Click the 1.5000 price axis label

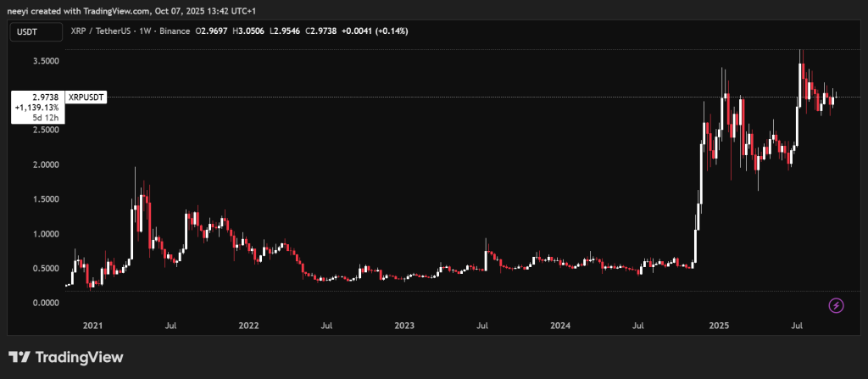(x=44, y=199)
